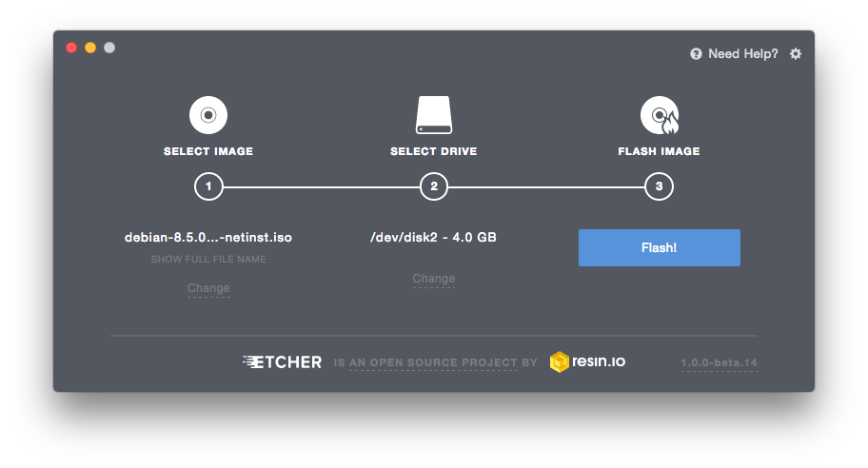Click the Flash Image flame icon
868x468 pixels.
pyautogui.click(x=659, y=116)
